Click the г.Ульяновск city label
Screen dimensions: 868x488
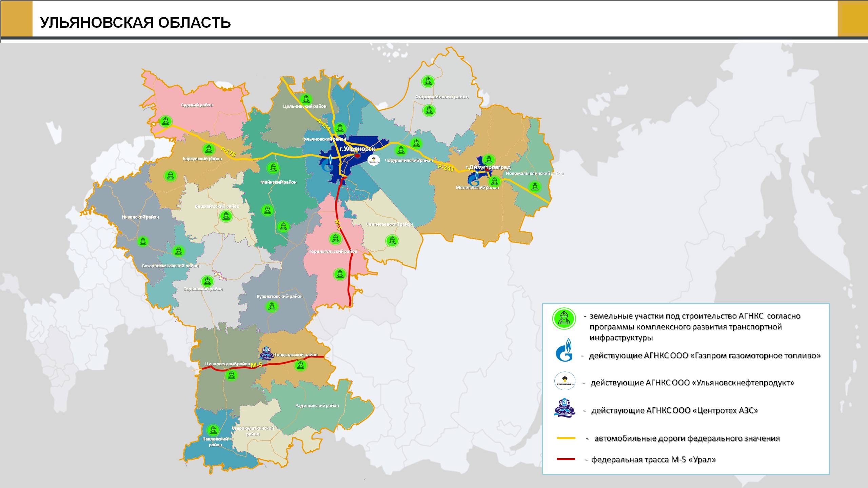[x=357, y=149]
